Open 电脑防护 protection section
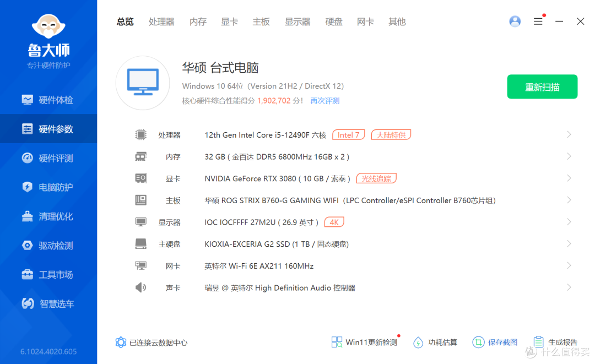 pos(48,187)
